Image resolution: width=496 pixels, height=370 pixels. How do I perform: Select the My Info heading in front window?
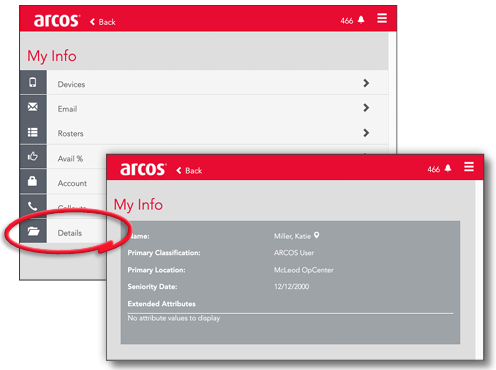click(138, 205)
